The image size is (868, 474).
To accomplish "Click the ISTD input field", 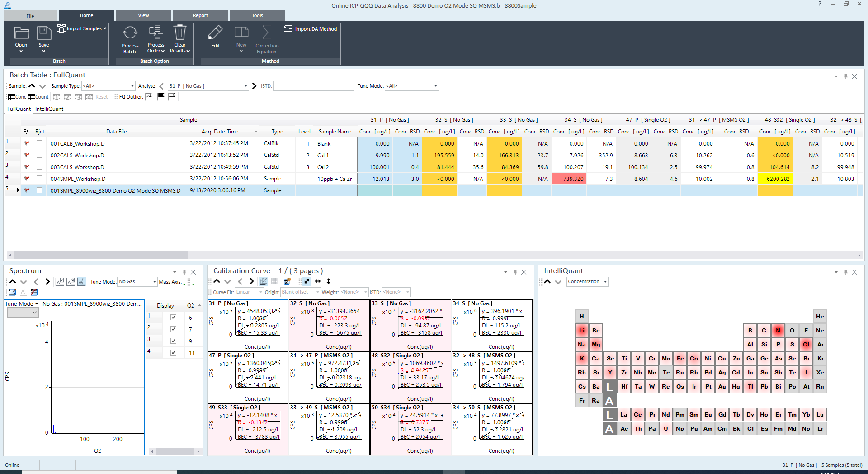I will click(314, 86).
